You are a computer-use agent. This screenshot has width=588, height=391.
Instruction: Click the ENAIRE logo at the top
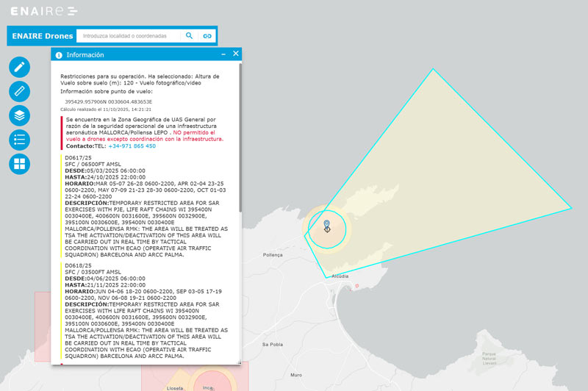click(x=42, y=11)
